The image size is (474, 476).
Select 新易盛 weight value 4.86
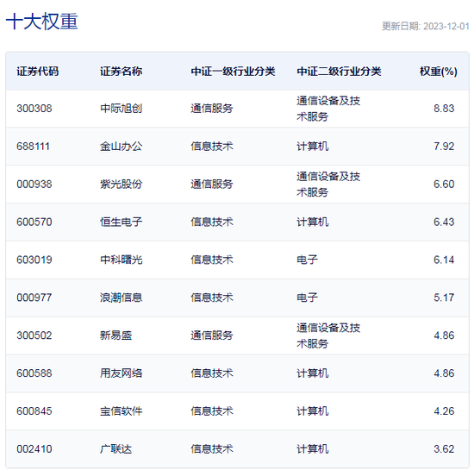coord(444,335)
